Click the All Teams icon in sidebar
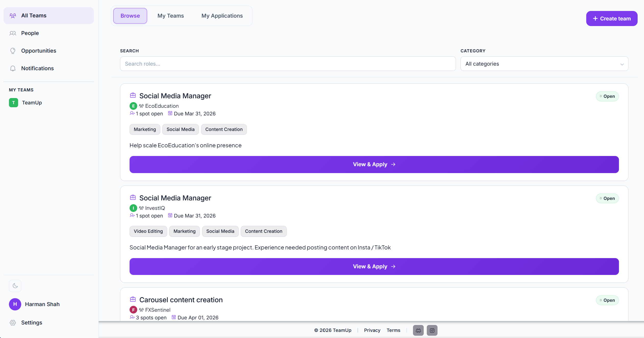This screenshot has height=338, width=644. (x=13, y=15)
